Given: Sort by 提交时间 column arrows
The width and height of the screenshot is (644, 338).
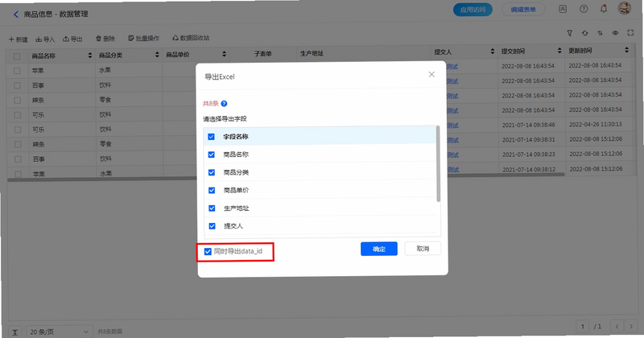Looking at the screenshot, I should (559, 51).
